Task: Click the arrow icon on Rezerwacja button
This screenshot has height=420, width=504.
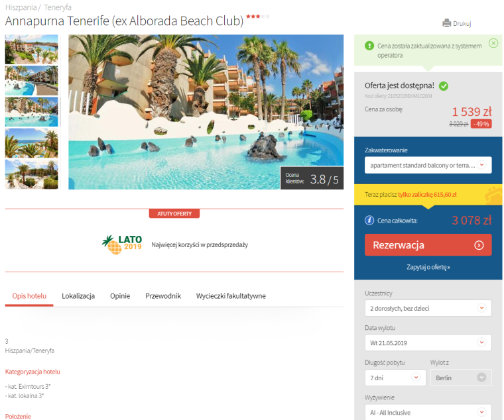Action: 479,245
